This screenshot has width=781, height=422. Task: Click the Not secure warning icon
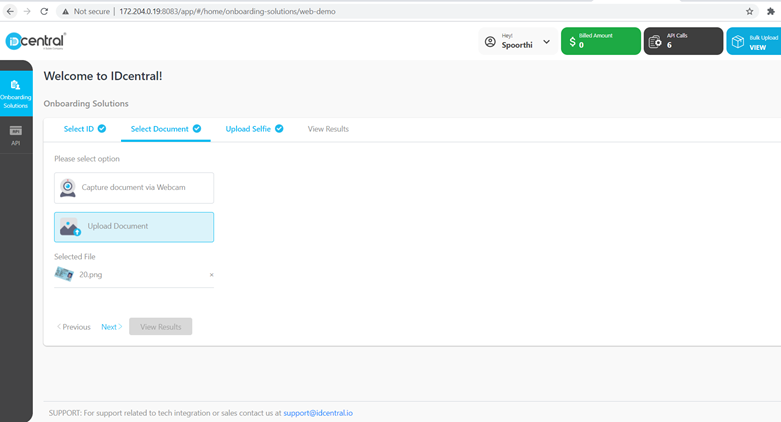(65, 11)
